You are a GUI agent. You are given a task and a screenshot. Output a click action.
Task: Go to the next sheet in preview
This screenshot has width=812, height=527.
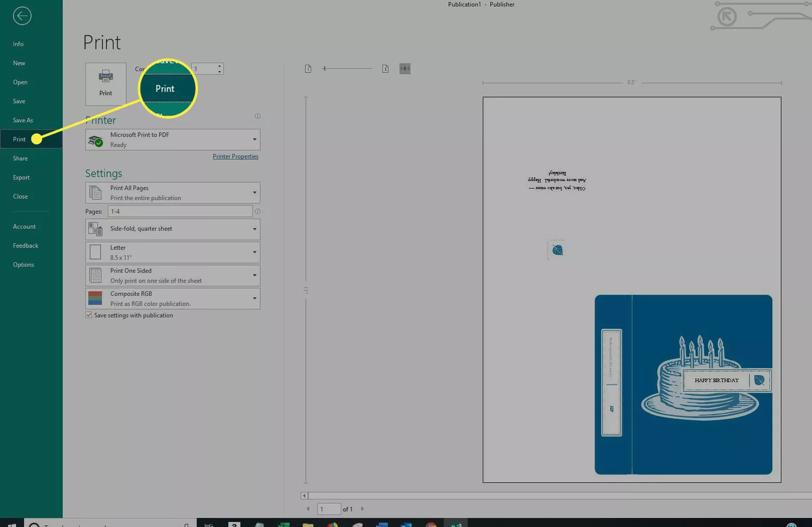pyautogui.click(x=362, y=509)
